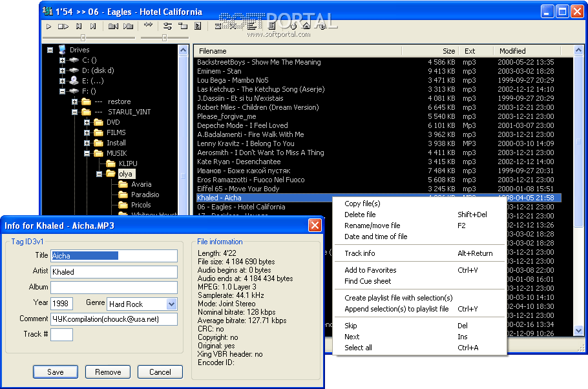Click the toolbar icon right of home

point(322,25)
